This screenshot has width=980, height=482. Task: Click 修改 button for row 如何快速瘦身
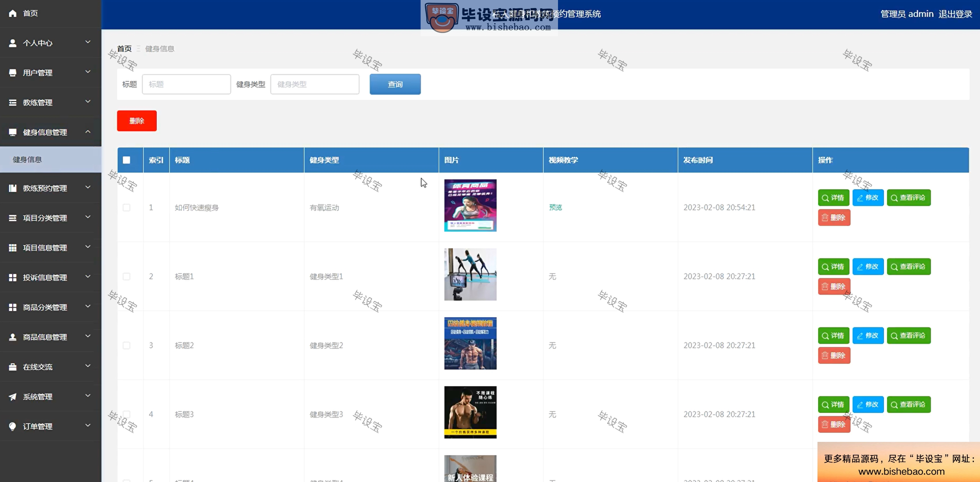(868, 198)
